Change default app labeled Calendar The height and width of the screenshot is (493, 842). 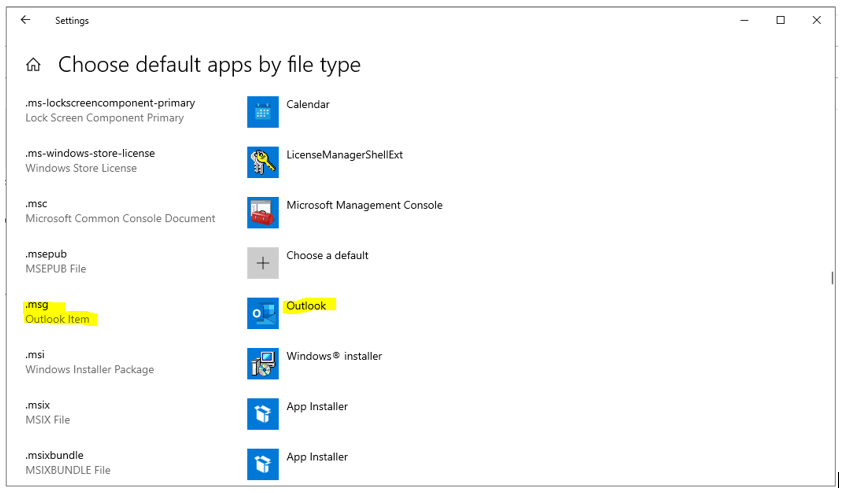[x=308, y=104]
